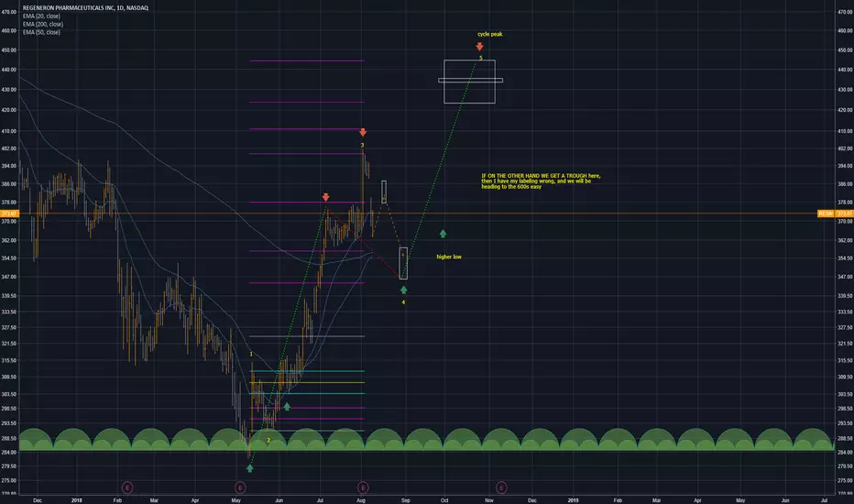Screen dimensions: 854x504
Task: Click the Sep label on the time axis
Action: [405, 500]
